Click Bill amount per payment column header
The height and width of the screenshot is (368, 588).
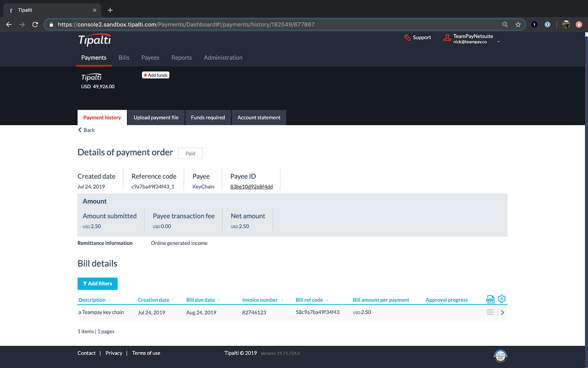(381, 300)
